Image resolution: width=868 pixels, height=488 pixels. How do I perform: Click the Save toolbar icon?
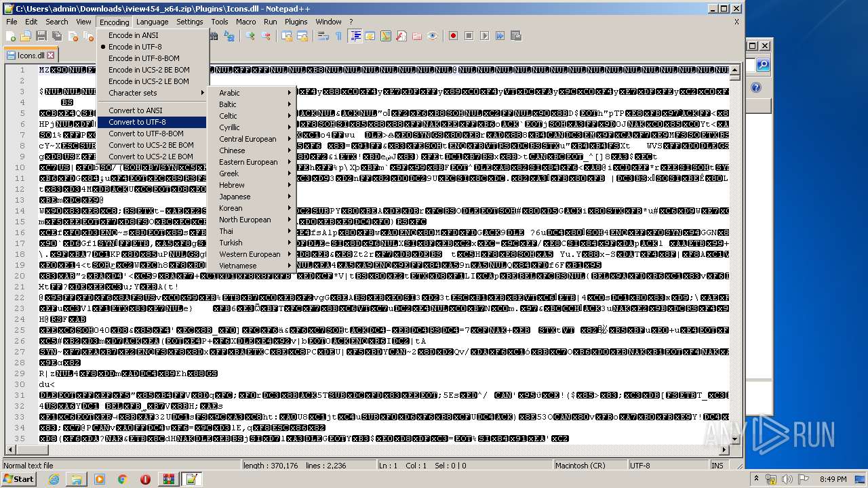click(x=41, y=36)
